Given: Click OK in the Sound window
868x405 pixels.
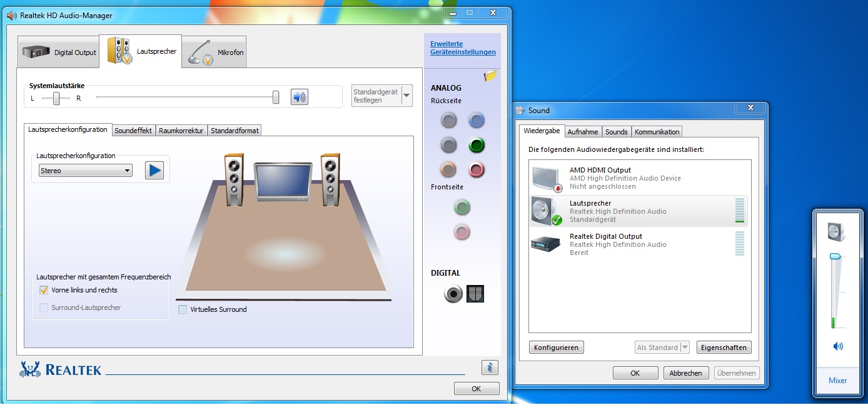Looking at the screenshot, I should 635,373.
